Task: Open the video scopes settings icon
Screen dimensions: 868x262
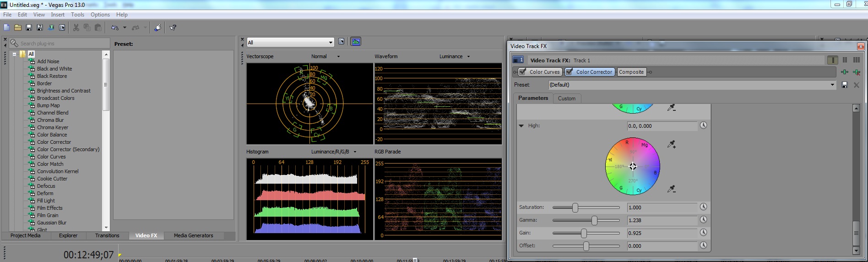Action: [x=342, y=42]
